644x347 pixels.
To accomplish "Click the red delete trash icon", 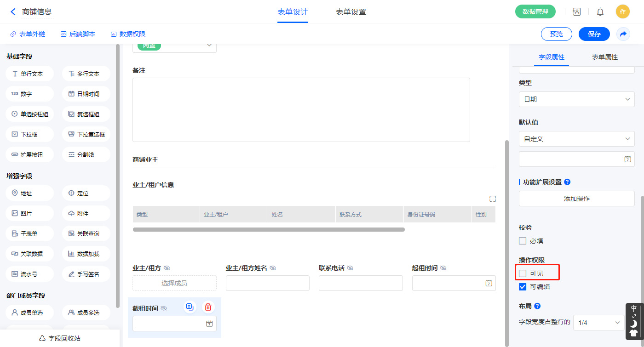I will (208, 307).
